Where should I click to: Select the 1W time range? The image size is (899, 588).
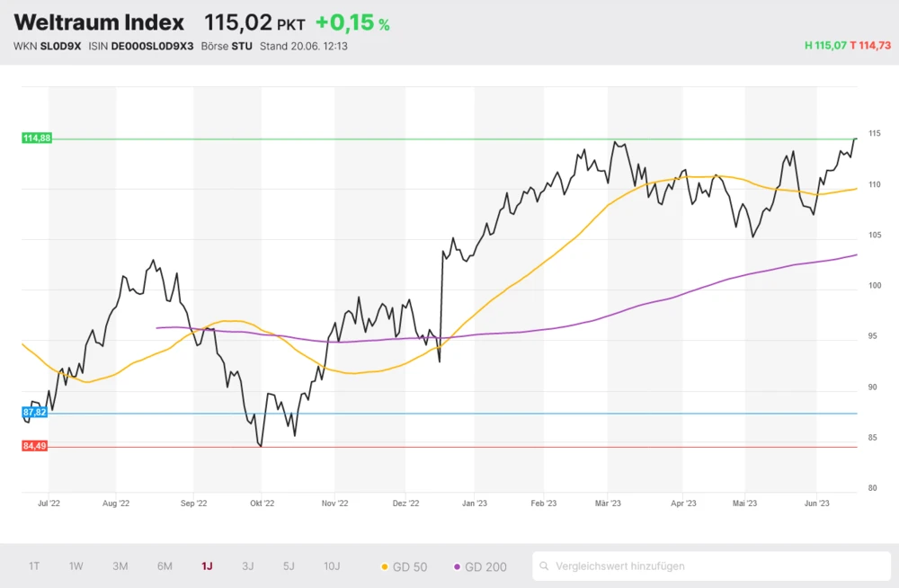76,566
